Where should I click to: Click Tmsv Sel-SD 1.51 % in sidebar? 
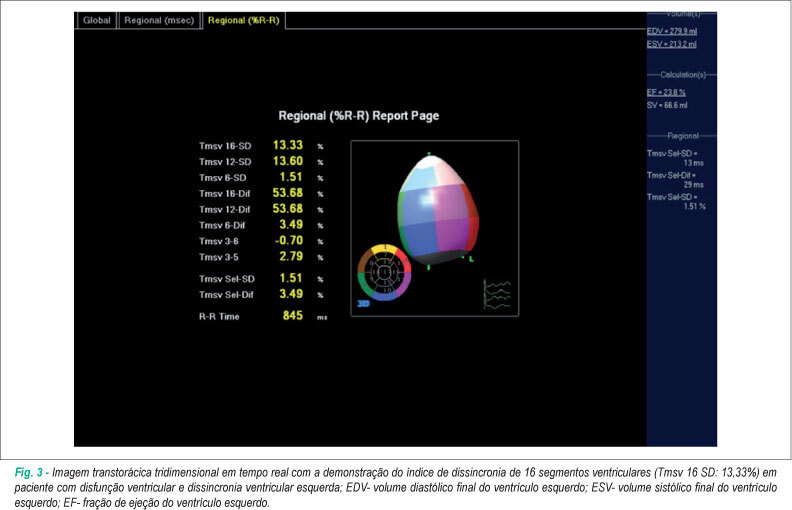676,201
